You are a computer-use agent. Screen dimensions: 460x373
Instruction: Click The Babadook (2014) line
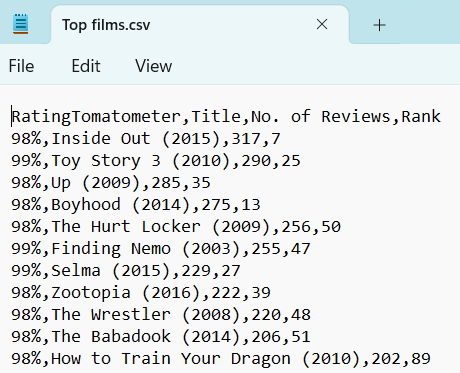point(161,337)
